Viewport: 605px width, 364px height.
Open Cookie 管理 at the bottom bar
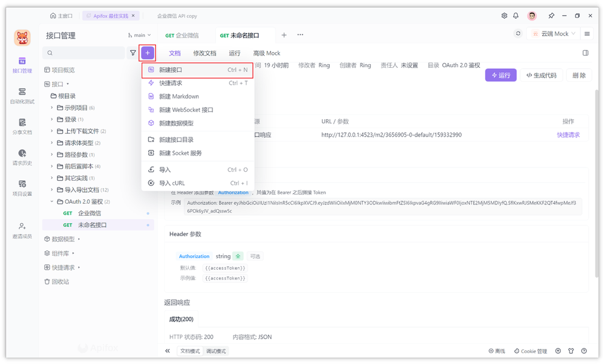click(530, 351)
